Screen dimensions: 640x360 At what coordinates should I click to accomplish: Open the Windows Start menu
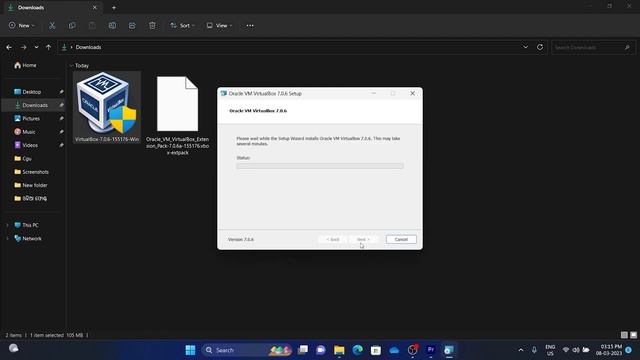coord(190,350)
